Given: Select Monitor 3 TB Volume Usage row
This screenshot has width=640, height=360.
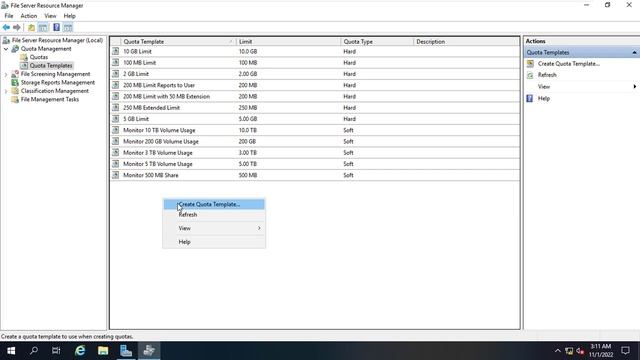Looking at the screenshot, I should click(x=315, y=153).
